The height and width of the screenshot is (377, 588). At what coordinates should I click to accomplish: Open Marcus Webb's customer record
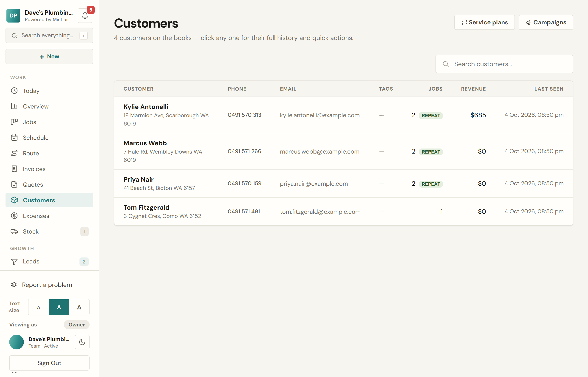pyautogui.click(x=343, y=151)
